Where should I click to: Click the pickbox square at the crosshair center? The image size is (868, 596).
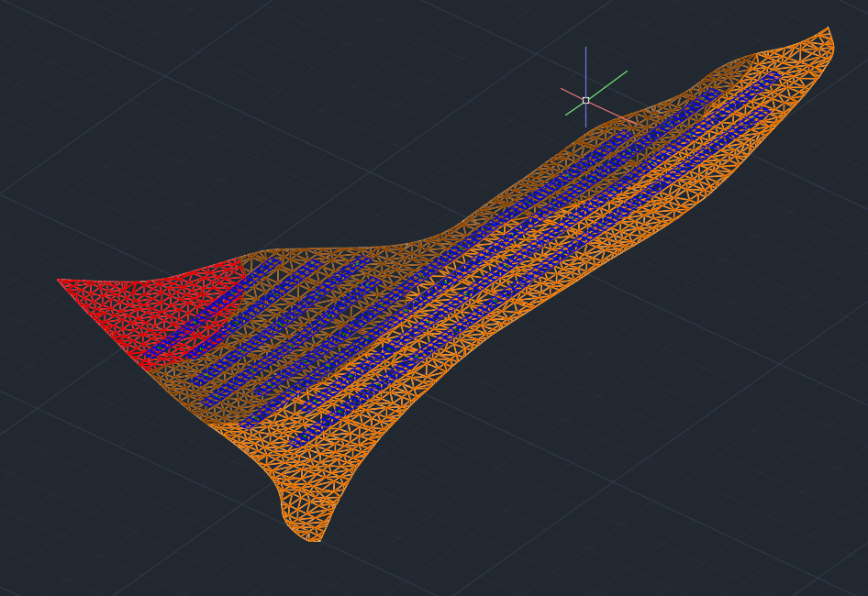click(x=584, y=98)
